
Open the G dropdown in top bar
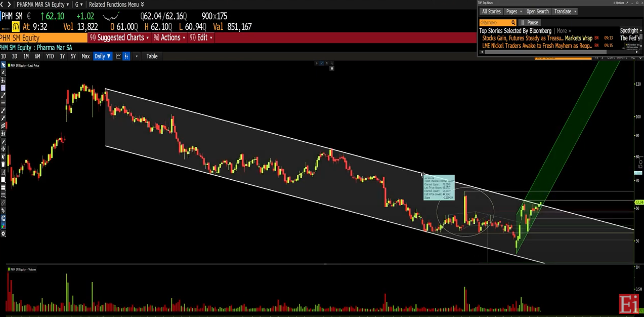click(79, 5)
